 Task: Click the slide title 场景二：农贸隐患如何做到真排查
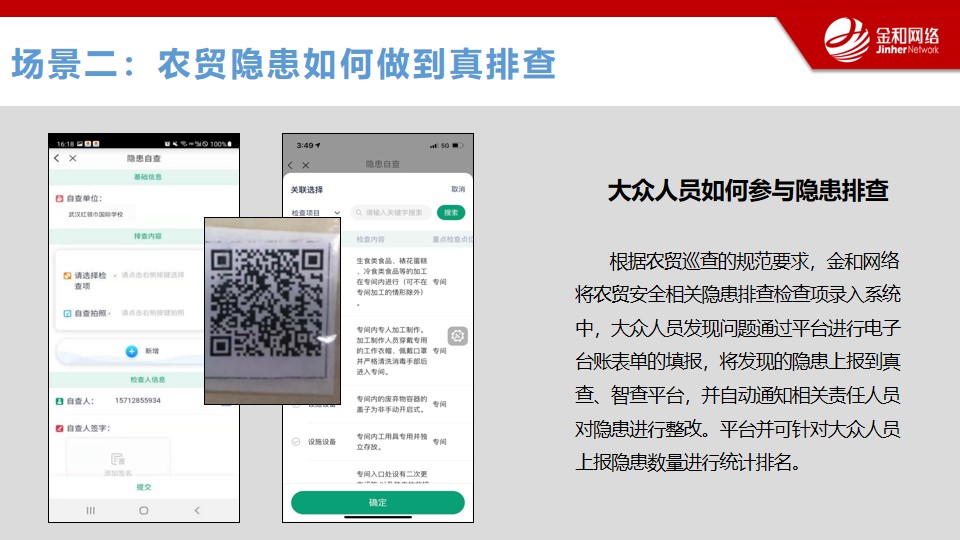tap(283, 64)
